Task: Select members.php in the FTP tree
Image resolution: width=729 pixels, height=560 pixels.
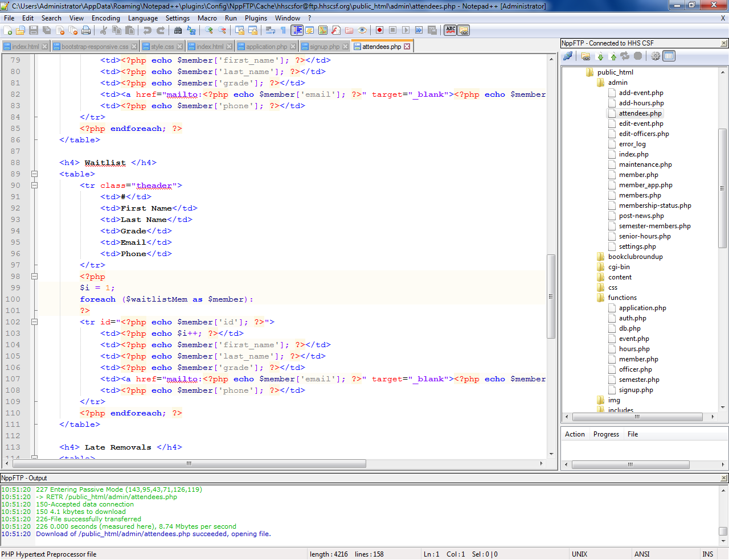Action: (640, 195)
